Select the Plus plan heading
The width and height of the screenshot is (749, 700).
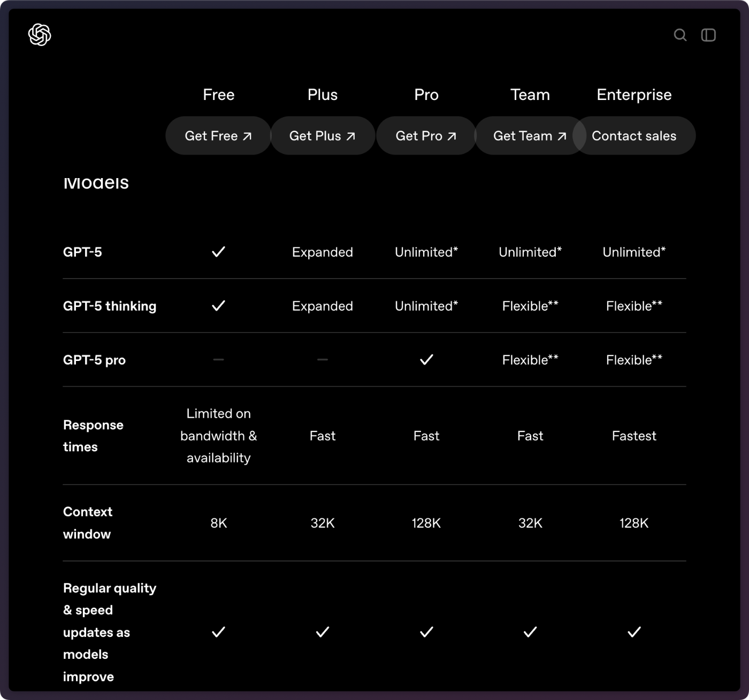pos(323,95)
